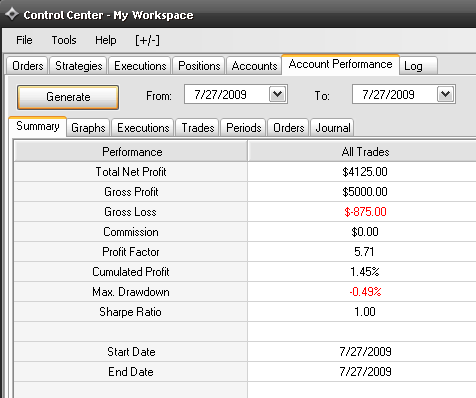Open the Log tab
The height and width of the screenshot is (398, 476).
418,66
